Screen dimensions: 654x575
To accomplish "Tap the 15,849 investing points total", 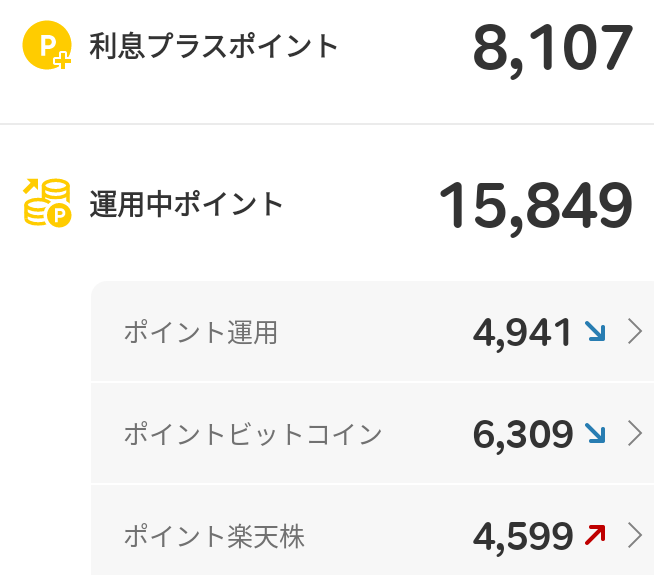I will (x=536, y=207).
